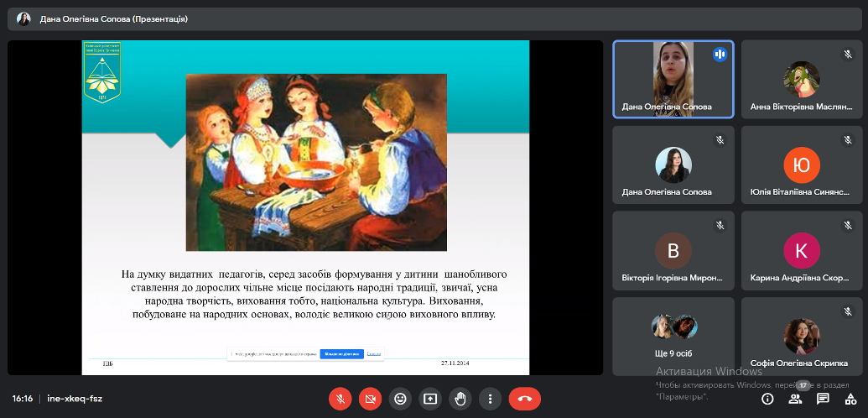The image size is (868, 418).
Task: Click Юлія Віталіївна Синянс avatar tile
Action: 801,165
